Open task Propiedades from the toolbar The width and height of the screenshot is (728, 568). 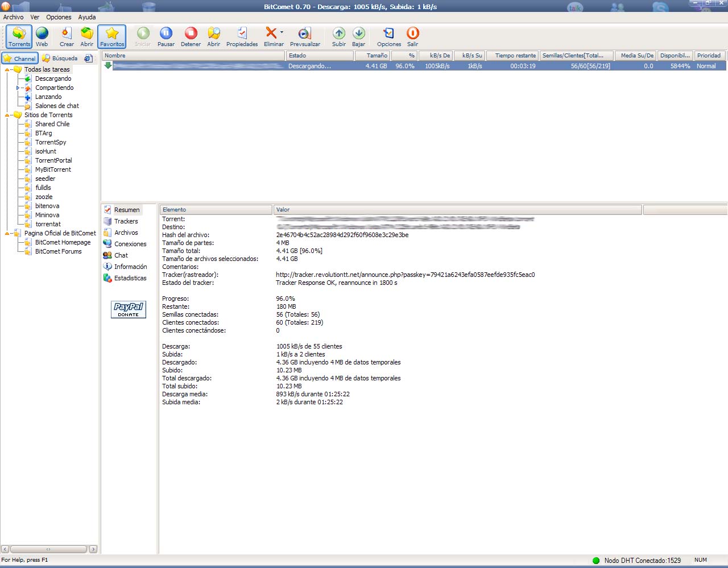242,36
